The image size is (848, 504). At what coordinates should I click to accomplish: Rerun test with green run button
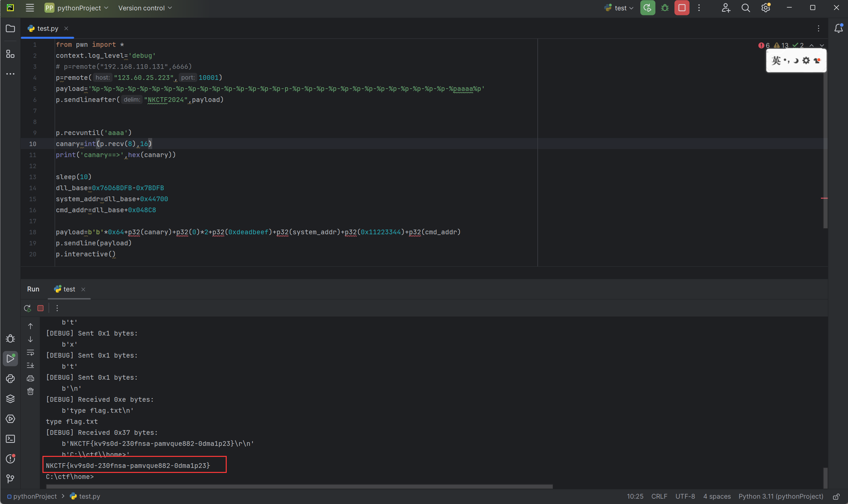pyautogui.click(x=648, y=8)
